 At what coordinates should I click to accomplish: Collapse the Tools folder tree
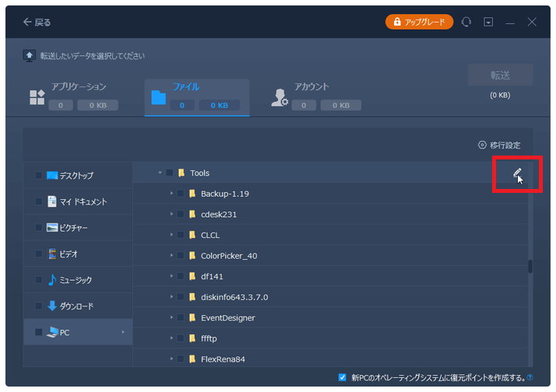[x=160, y=173]
